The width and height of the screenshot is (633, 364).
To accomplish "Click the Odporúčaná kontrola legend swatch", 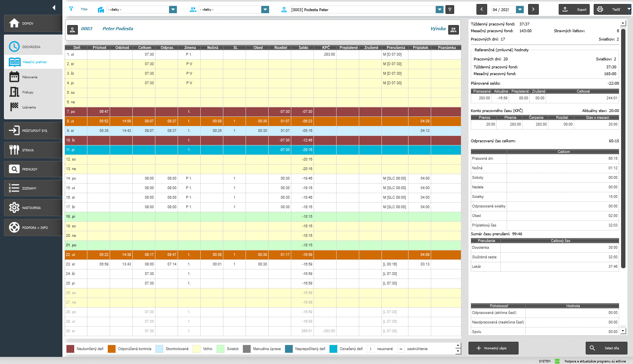I will coord(112,349).
